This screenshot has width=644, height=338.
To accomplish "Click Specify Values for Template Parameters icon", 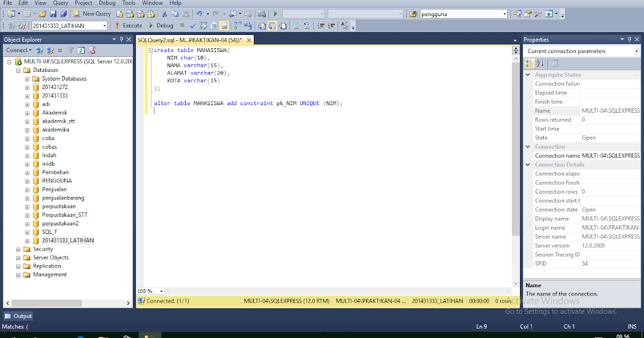I will point(345,25).
